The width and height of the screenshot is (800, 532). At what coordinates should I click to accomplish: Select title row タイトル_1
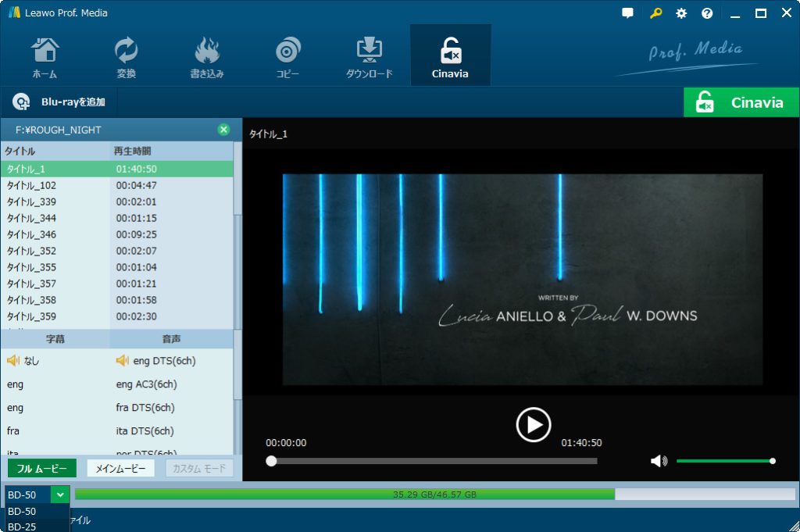tap(117, 169)
